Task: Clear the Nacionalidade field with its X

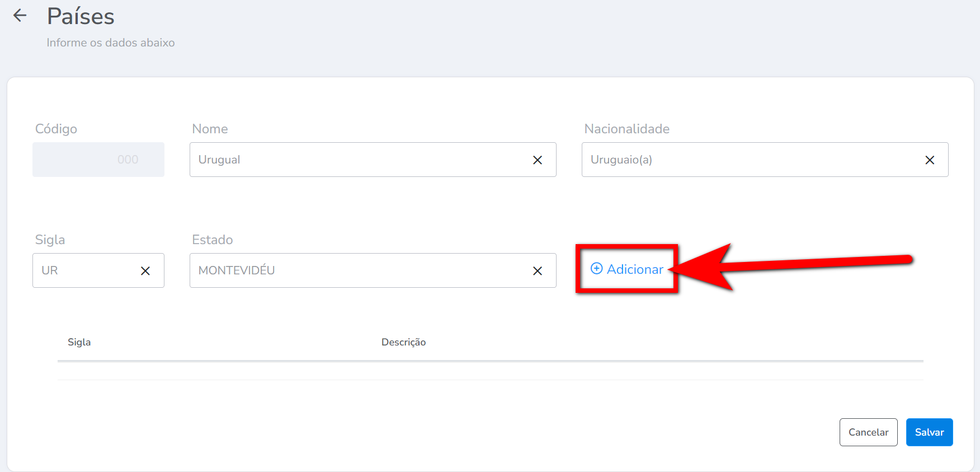Action: (x=930, y=160)
